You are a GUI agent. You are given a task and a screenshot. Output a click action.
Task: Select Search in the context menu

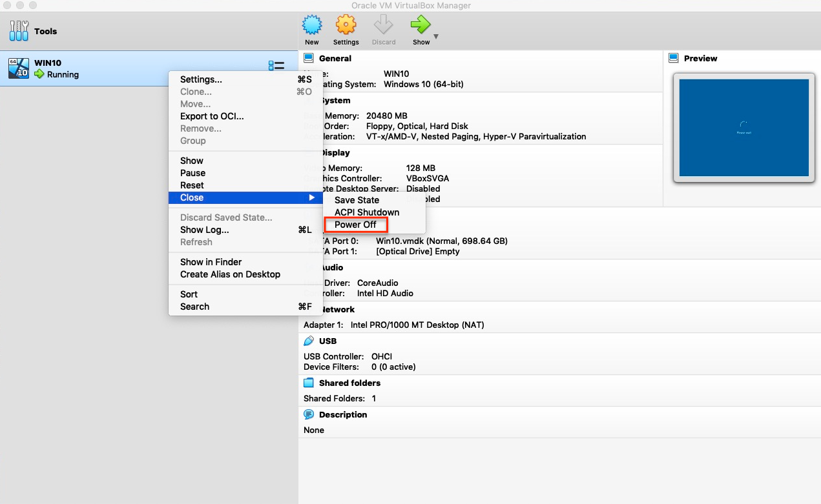coord(245,307)
